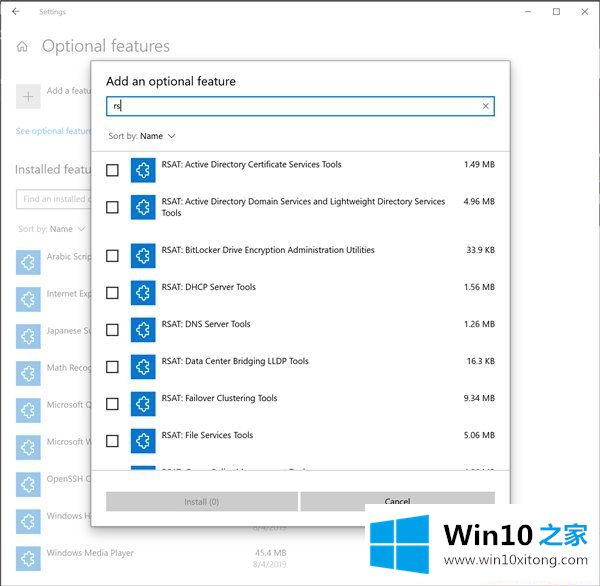Click RSAT DNS Server Tools icon

[x=143, y=330]
